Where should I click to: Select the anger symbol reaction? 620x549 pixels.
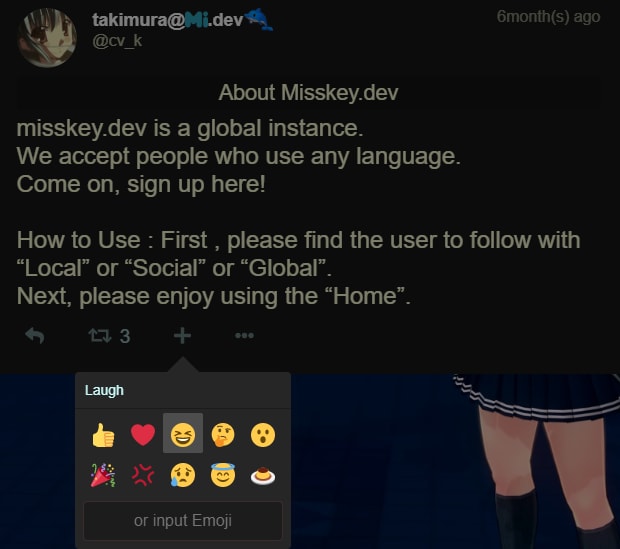(143, 475)
